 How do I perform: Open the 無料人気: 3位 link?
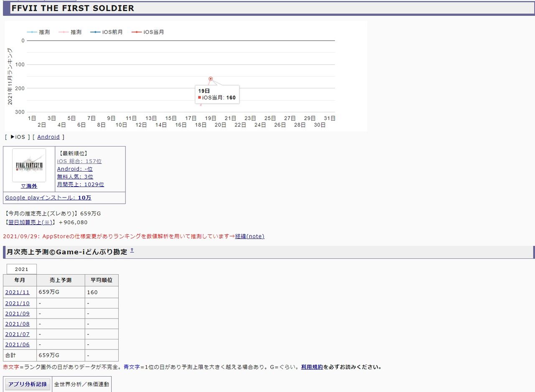(75, 177)
